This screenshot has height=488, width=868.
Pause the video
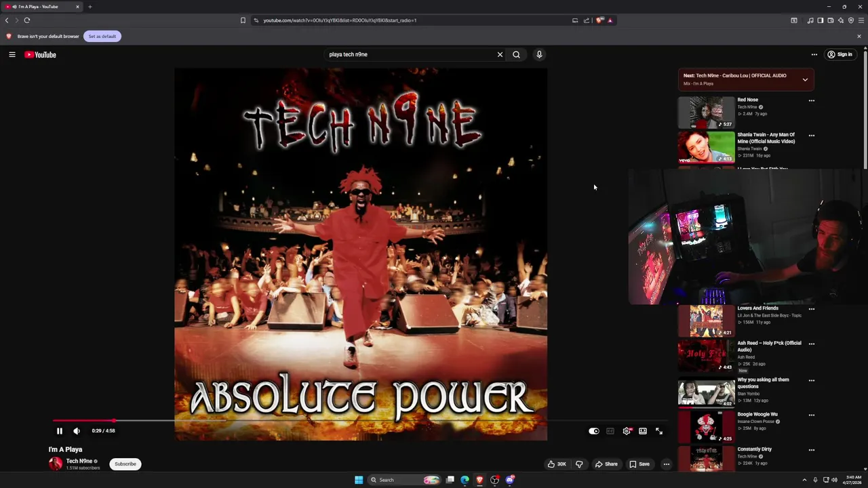tap(59, 431)
